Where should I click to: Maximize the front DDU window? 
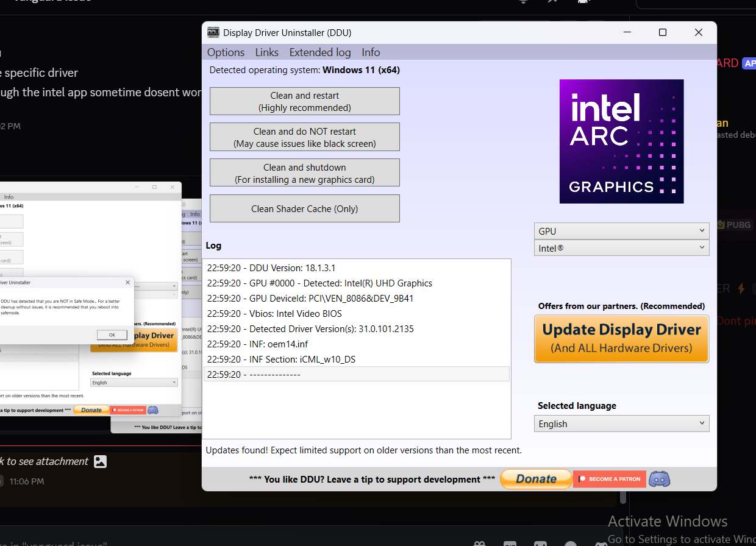(x=663, y=33)
